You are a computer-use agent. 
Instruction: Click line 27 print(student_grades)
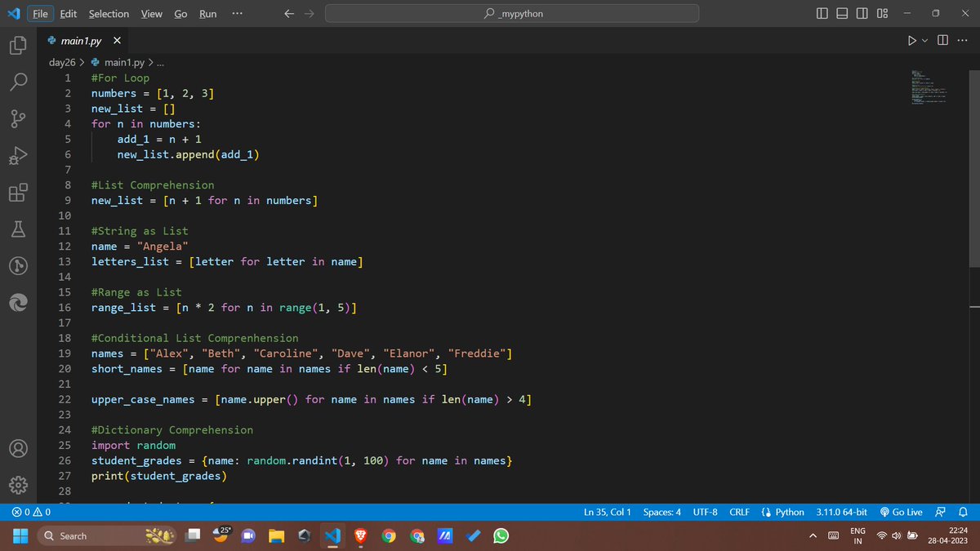click(159, 476)
